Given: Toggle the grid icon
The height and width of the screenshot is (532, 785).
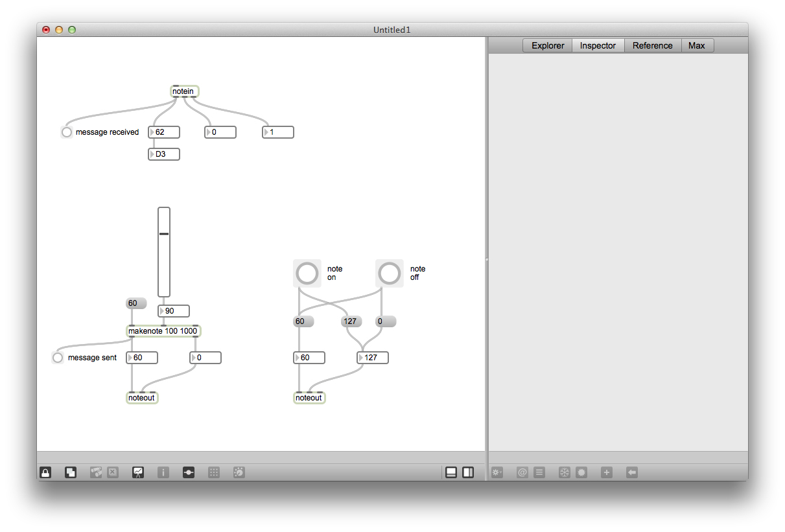Looking at the screenshot, I should pos(214,472).
